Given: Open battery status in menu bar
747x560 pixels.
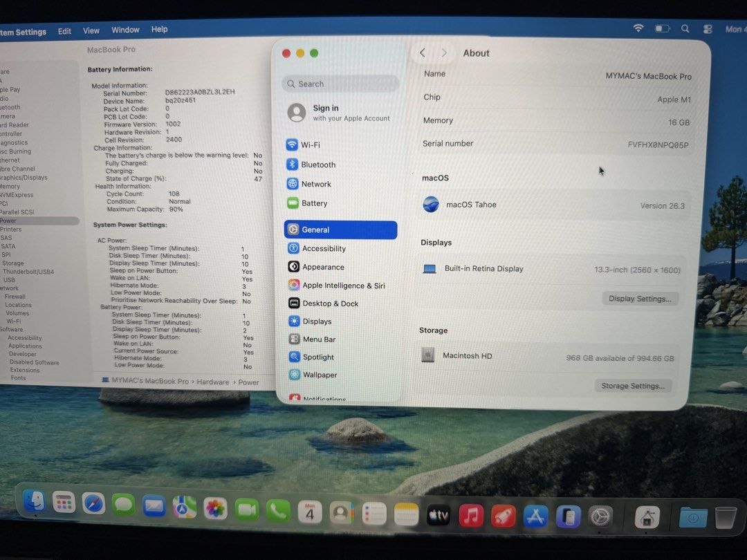Looking at the screenshot, I should 662,28.
